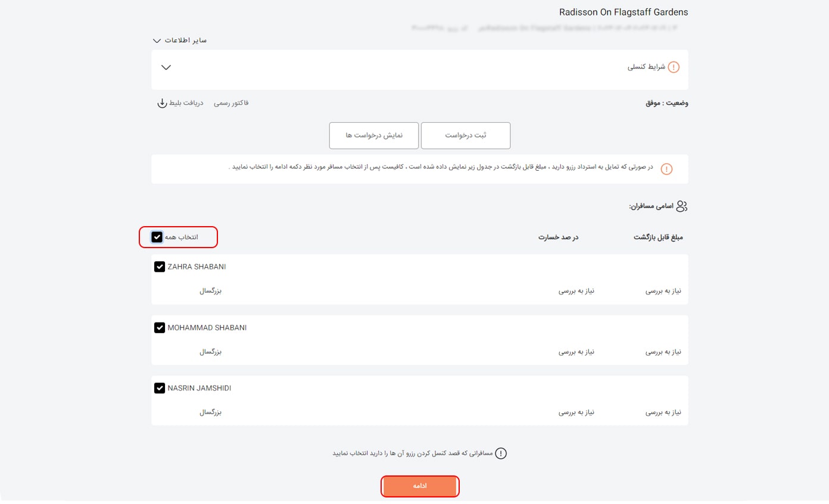Screen dimensions: 829x504
Task: Click the warning icon next to شرایط کنسلی
Action: [x=673, y=67]
